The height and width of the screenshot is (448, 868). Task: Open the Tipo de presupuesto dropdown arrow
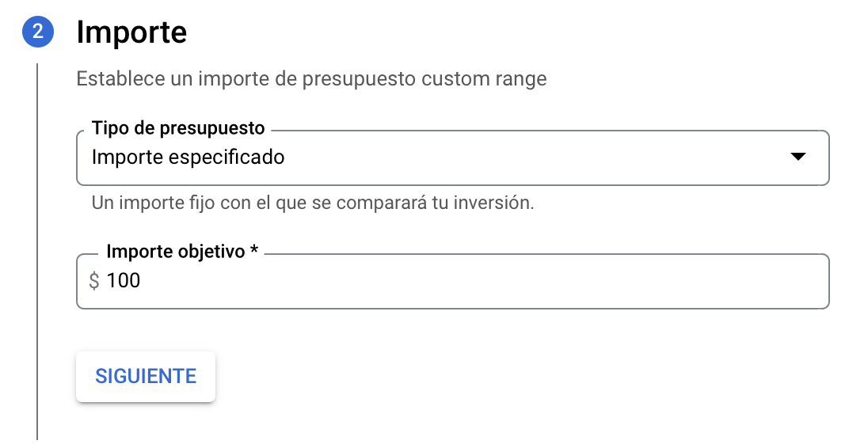click(x=798, y=157)
